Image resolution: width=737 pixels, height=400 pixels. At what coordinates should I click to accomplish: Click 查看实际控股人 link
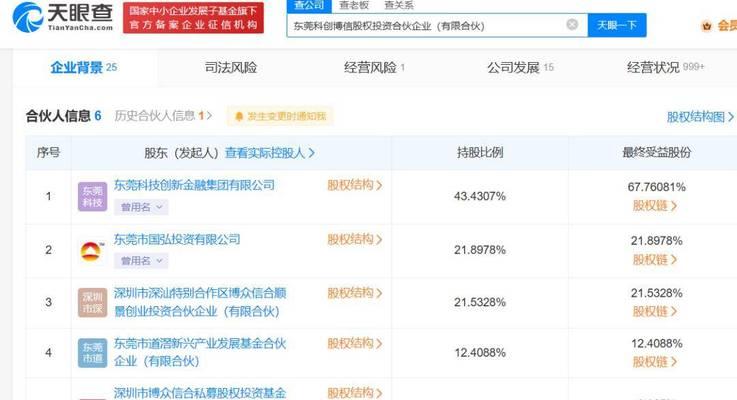pyautogui.click(x=270, y=153)
